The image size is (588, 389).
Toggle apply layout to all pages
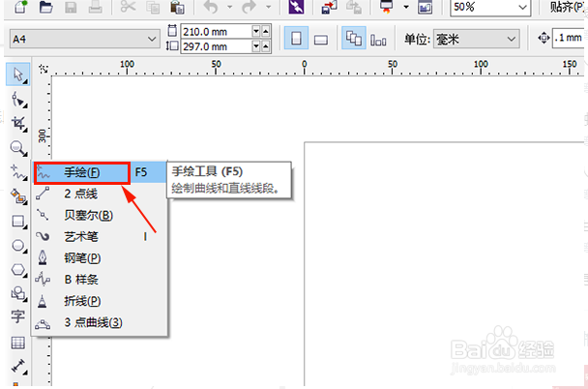(x=354, y=38)
